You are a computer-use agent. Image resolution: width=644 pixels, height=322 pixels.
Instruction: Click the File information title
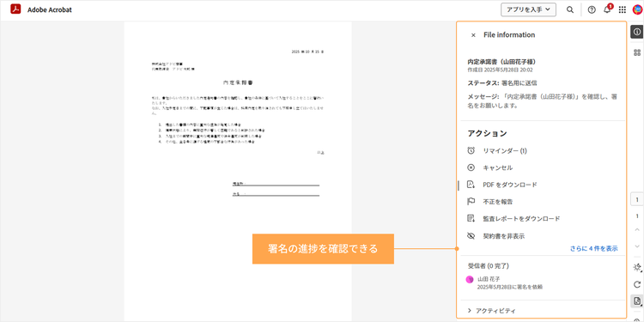click(509, 35)
